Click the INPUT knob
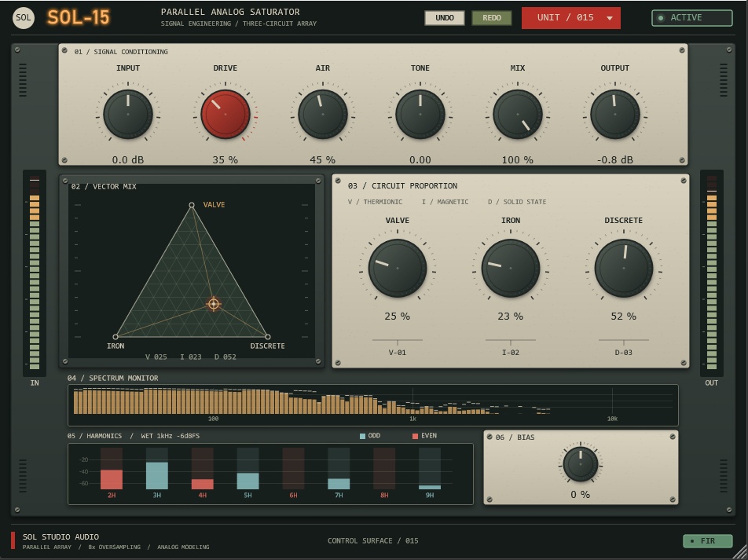Image resolution: width=748 pixels, height=560 pixels. 128,115
